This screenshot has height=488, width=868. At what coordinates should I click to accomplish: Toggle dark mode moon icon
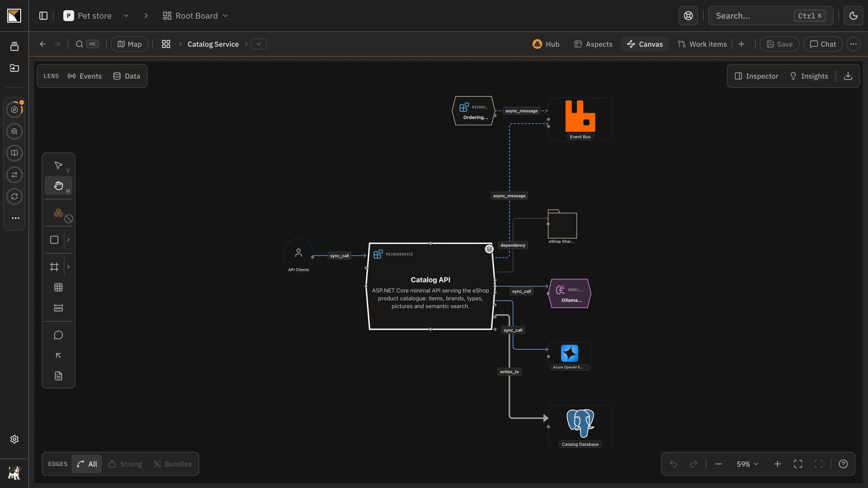(853, 16)
